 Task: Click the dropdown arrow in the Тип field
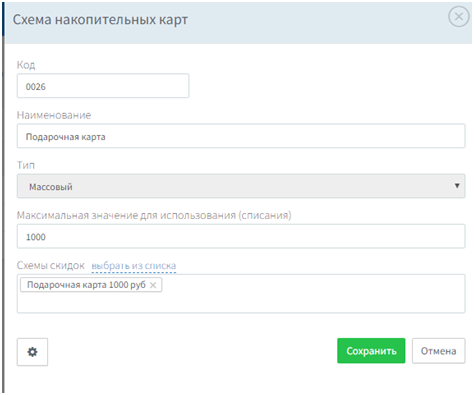point(457,186)
